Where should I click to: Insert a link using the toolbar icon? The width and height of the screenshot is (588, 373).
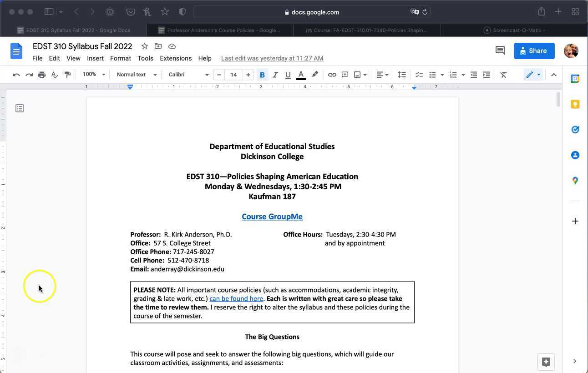(332, 74)
